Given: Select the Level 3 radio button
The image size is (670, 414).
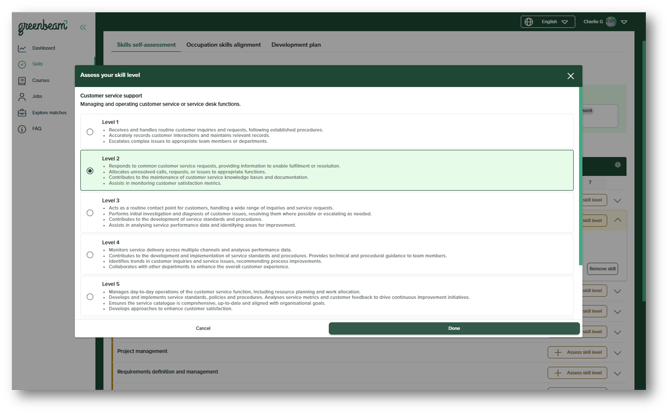Looking at the screenshot, I should pyautogui.click(x=90, y=213).
